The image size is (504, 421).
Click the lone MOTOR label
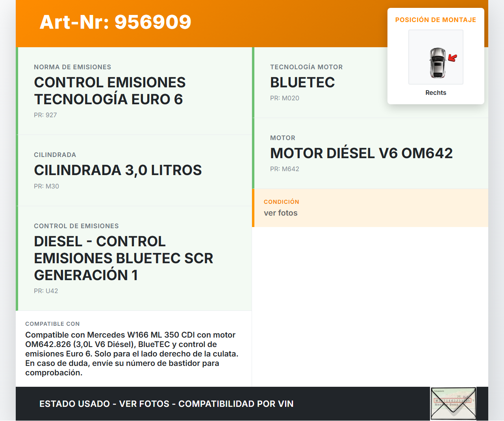283,138
